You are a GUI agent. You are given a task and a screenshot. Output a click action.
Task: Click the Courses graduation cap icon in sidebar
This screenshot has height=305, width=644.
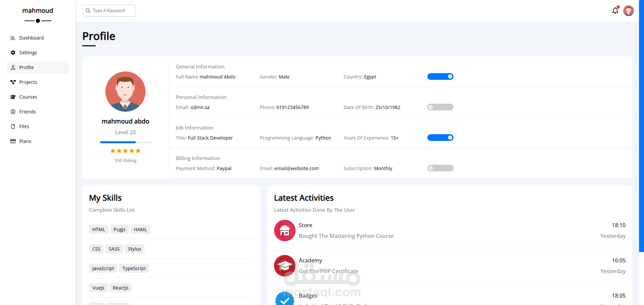[13, 97]
